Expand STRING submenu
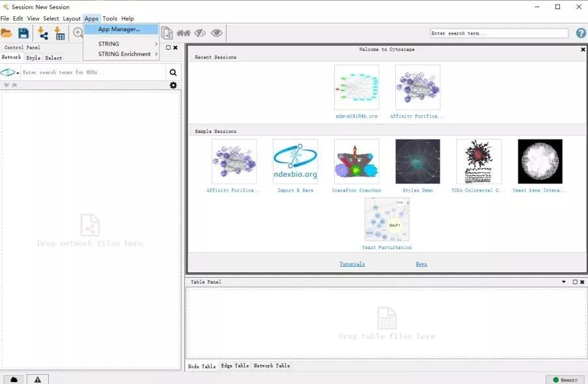Viewport: 588px width, 384px height. [x=120, y=44]
